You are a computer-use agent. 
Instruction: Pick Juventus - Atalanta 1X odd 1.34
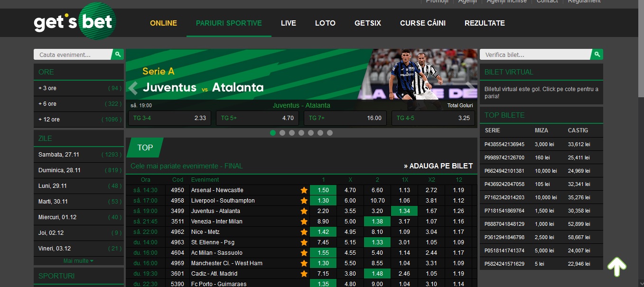pos(404,211)
